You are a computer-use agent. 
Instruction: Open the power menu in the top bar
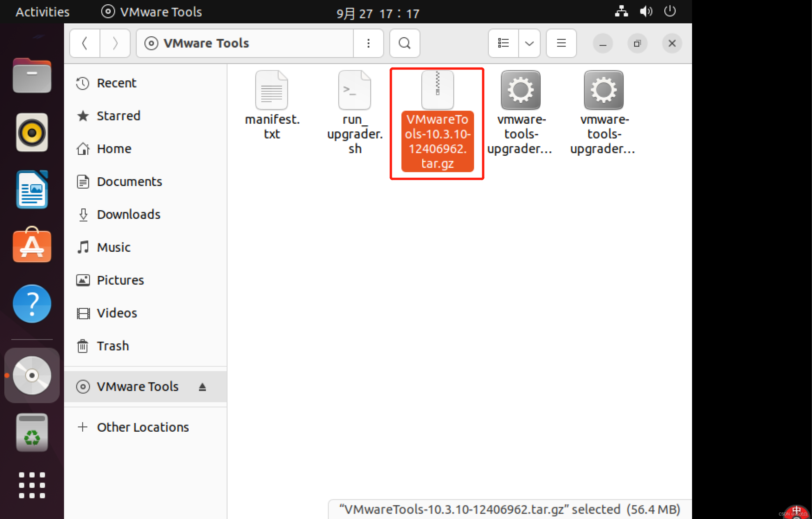coord(670,11)
